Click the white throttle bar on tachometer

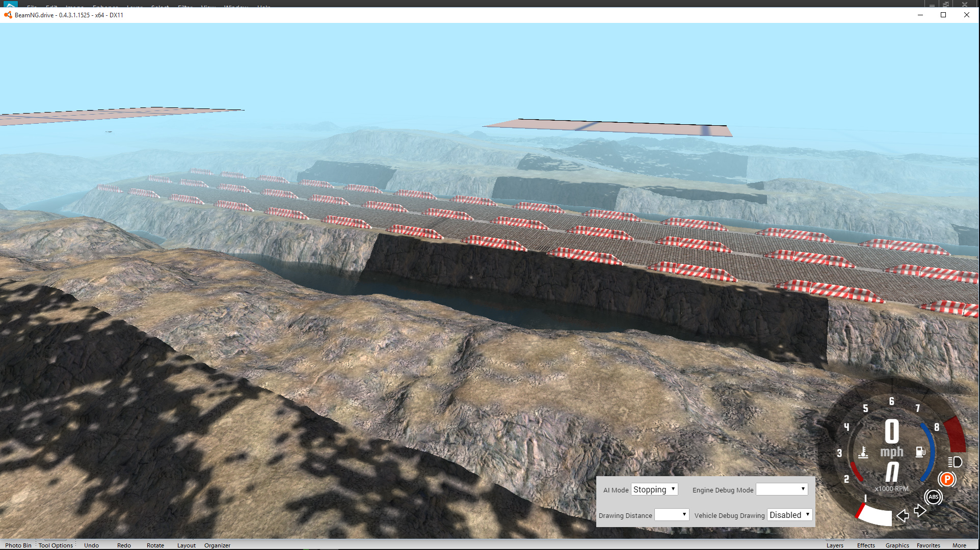pos(877,515)
